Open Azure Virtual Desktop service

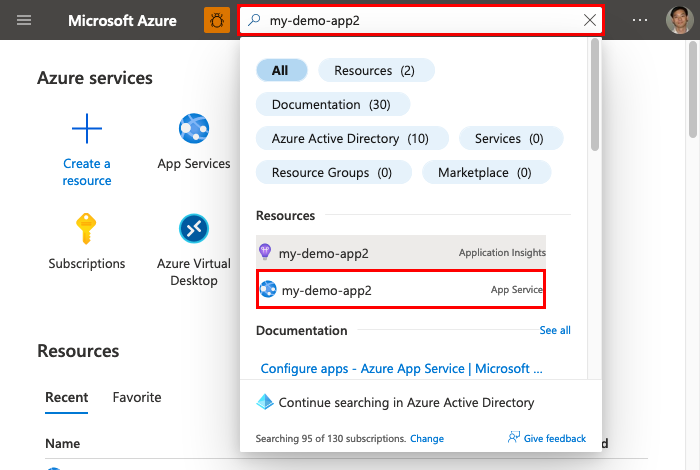194,230
